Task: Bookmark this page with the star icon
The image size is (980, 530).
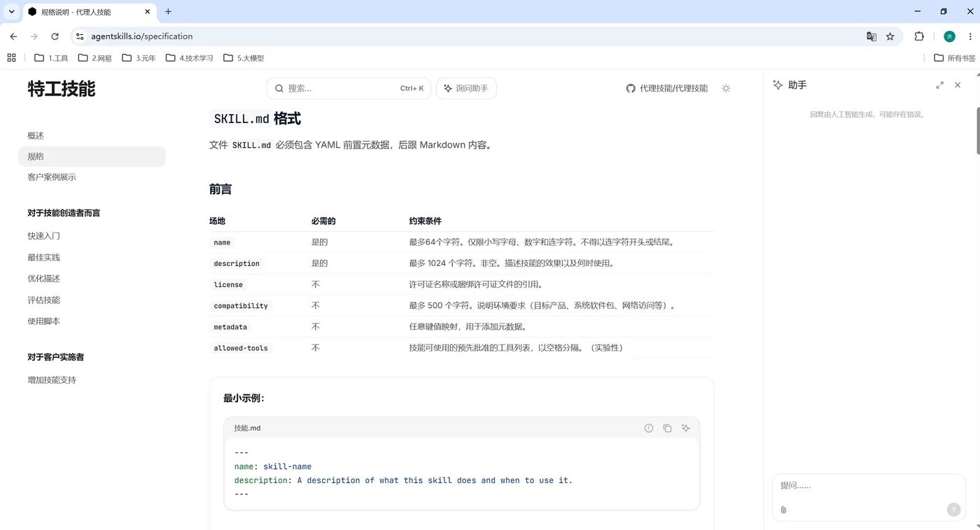Action: 890,36
